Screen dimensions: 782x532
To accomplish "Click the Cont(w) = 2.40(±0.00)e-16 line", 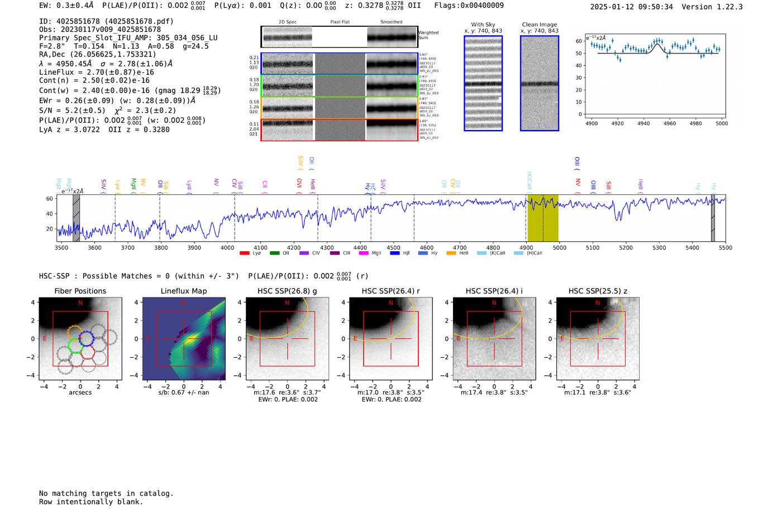I will point(130,90).
